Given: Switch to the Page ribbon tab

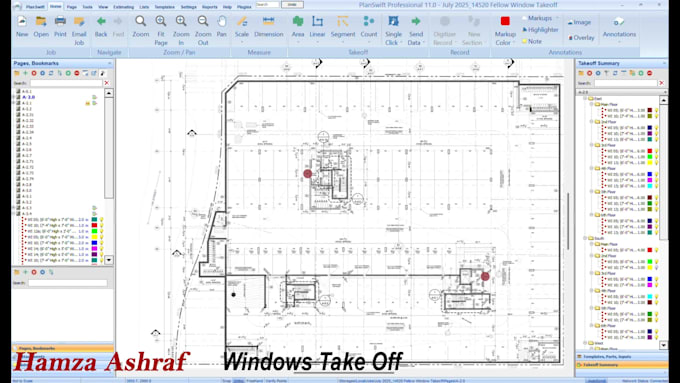Looking at the screenshot, I should point(72,7).
